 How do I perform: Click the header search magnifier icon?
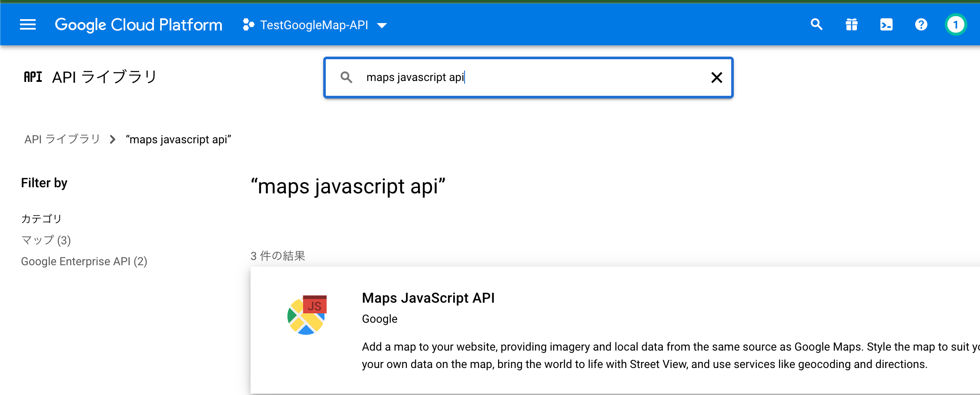tap(816, 25)
